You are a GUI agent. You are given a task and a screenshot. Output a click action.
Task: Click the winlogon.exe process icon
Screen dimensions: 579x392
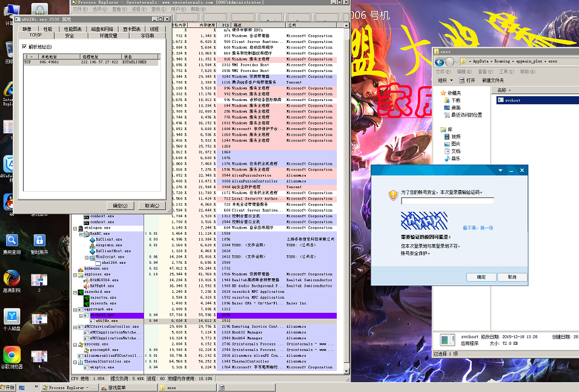pyautogui.click(x=81, y=228)
